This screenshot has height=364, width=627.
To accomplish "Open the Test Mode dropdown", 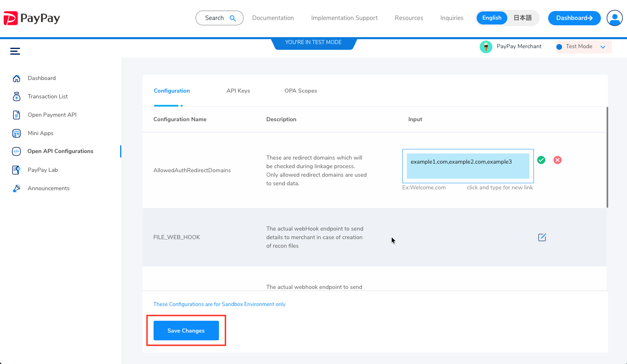I will click(x=584, y=47).
